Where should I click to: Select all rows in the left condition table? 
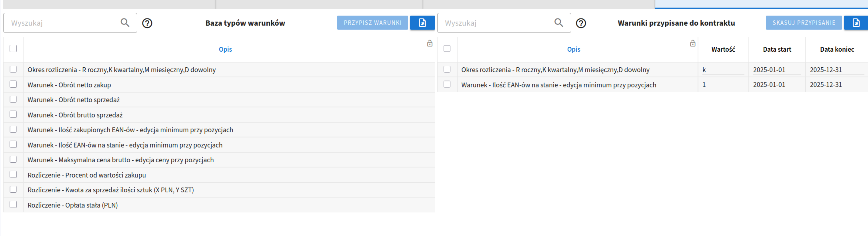13,48
